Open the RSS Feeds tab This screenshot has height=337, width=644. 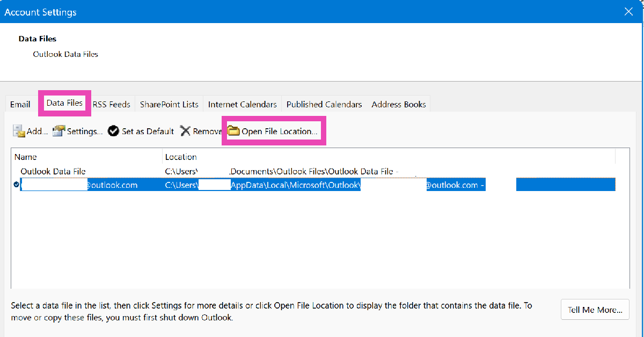pyautogui.click(x=112, y=104)
